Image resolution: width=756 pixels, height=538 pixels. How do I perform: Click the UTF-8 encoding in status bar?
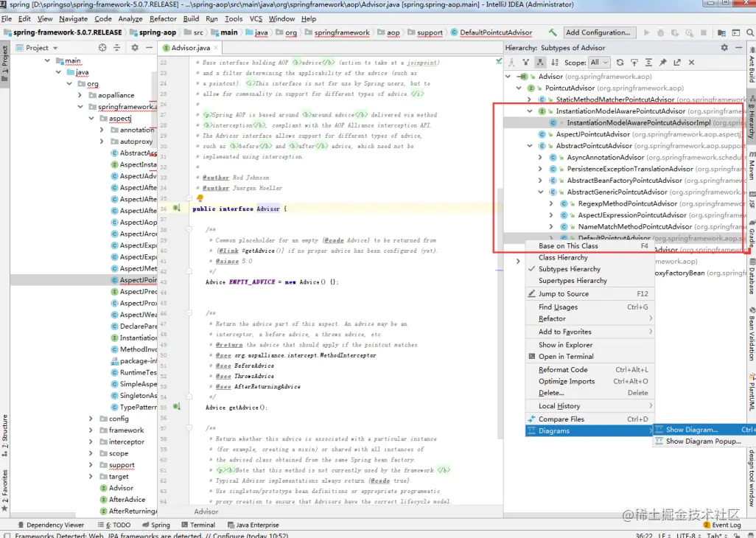[x=685, y=535]
